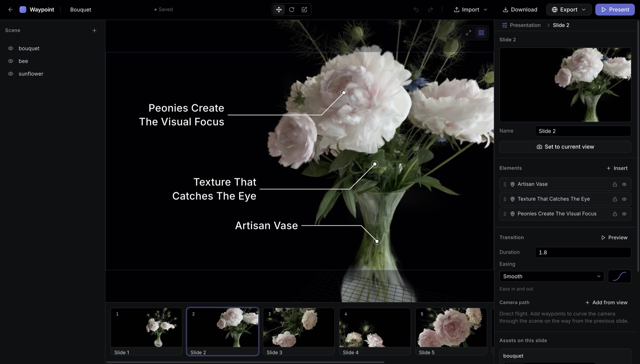640x364 pixels.
Task: Toggle the grid overview icon in the viewport
Action: coord(481,33)
